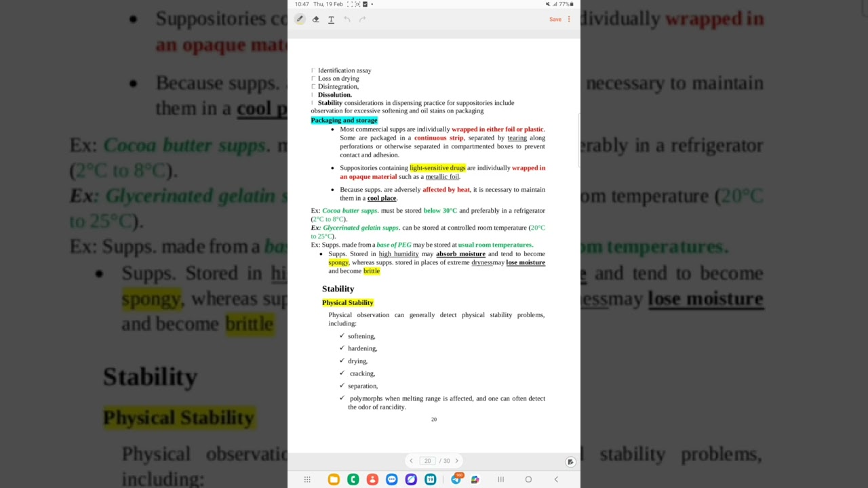
Task: Tap the 'hardening,' checklist item
Action: 362,348
